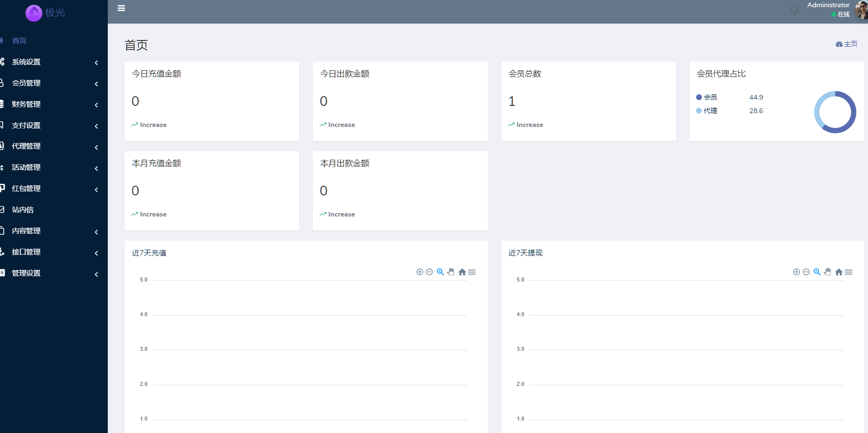Expand the 财务管理 sidebar menu

[26, 104]
